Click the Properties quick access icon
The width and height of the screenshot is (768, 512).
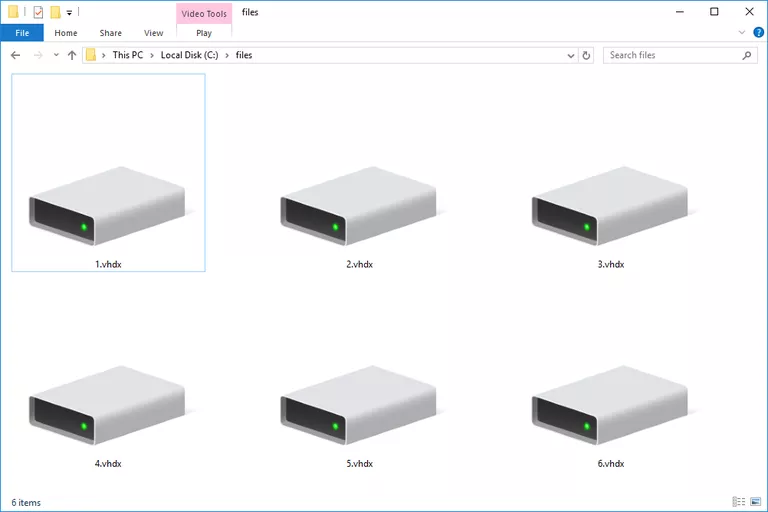pos(38,12)
